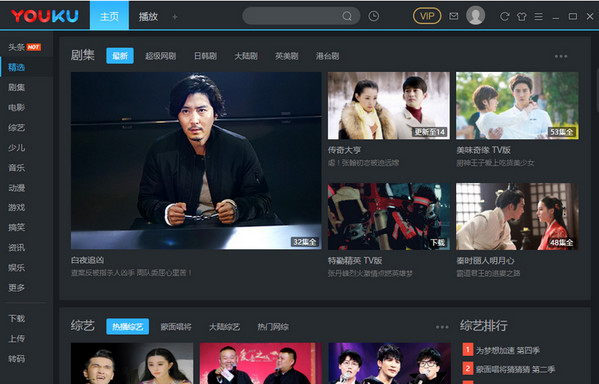Open 转码 in the sidebar

click(16, 358)
